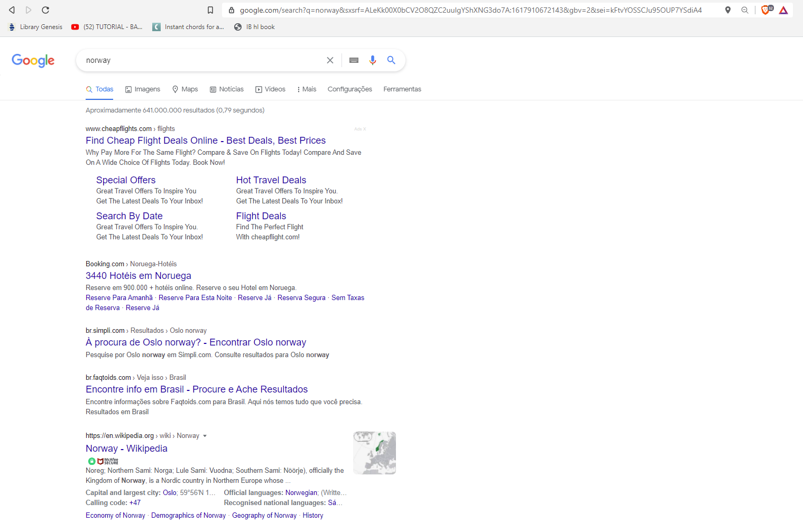The height and width of the screenshot is (532, 803).
Task: Open the on-screen keyboard input tool
Action: click(x=354, y=60)
